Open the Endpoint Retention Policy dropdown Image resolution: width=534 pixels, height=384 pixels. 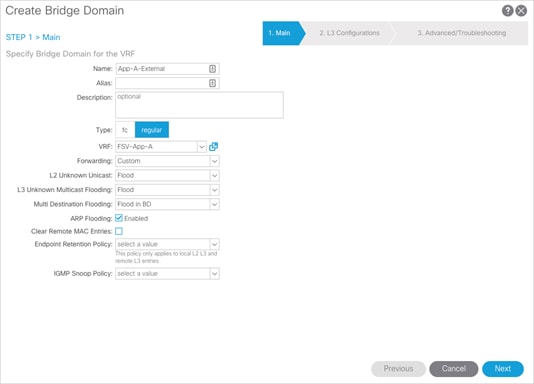point(215,244)
